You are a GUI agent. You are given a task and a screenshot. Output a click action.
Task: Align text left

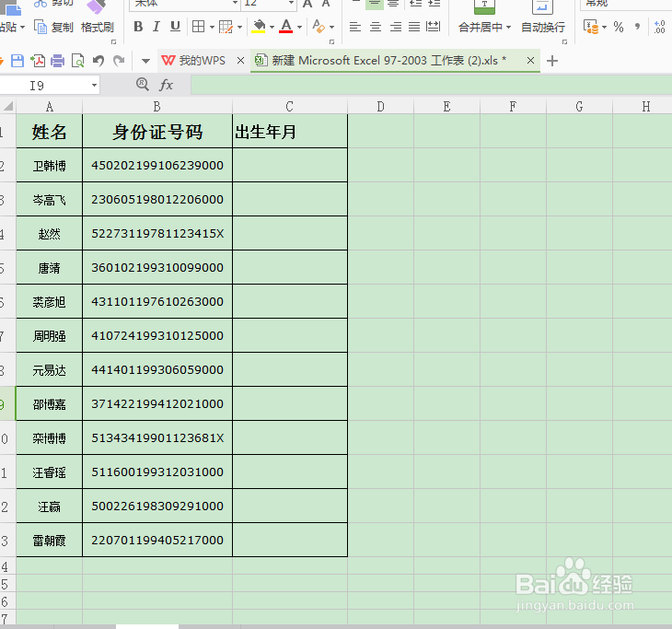pos(354,27)
